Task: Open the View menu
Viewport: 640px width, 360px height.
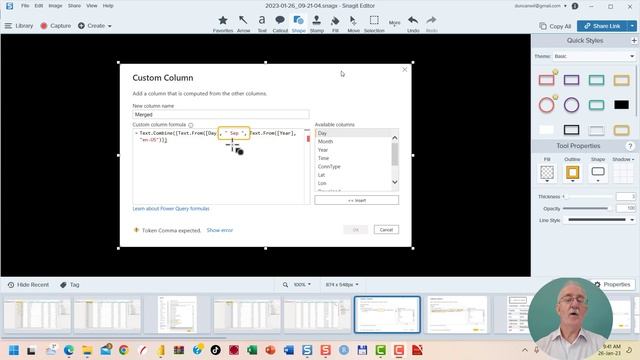Action: [91, 6]
